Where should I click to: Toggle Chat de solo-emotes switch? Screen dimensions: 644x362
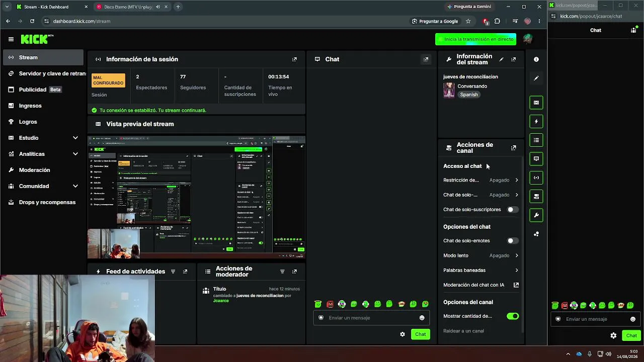tap(512, 241)
